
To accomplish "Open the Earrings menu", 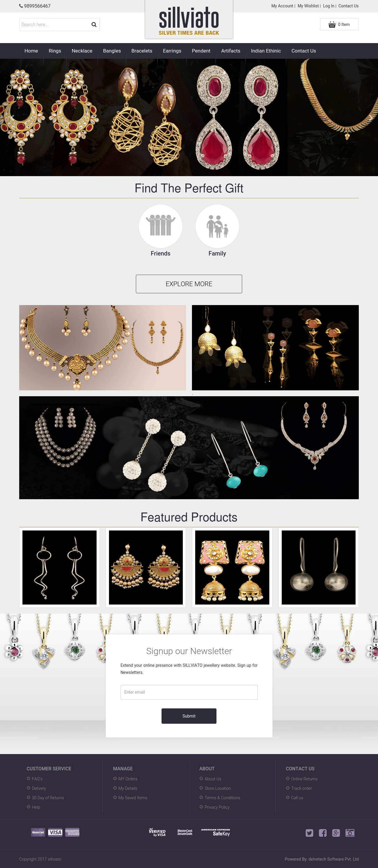I will click(x=172, y=51).
